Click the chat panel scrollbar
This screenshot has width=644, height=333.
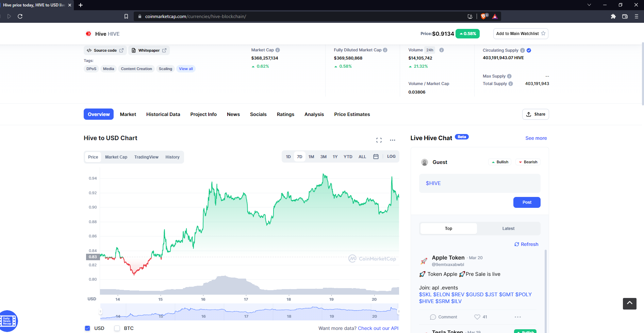546,291
